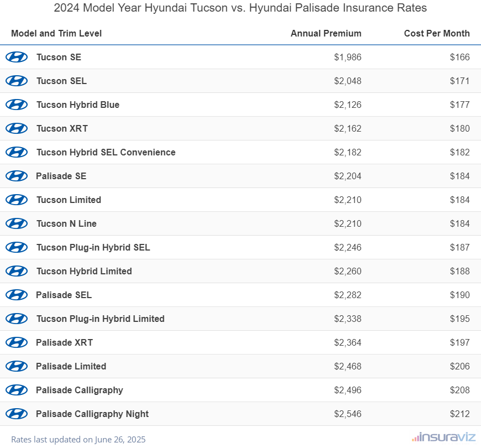Click the $2,126 annual premium value

coord(348,105)
